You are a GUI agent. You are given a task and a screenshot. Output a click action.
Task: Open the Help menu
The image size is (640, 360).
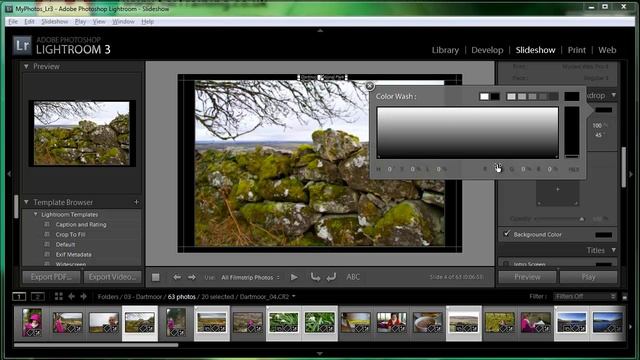(x=147, y=22)
